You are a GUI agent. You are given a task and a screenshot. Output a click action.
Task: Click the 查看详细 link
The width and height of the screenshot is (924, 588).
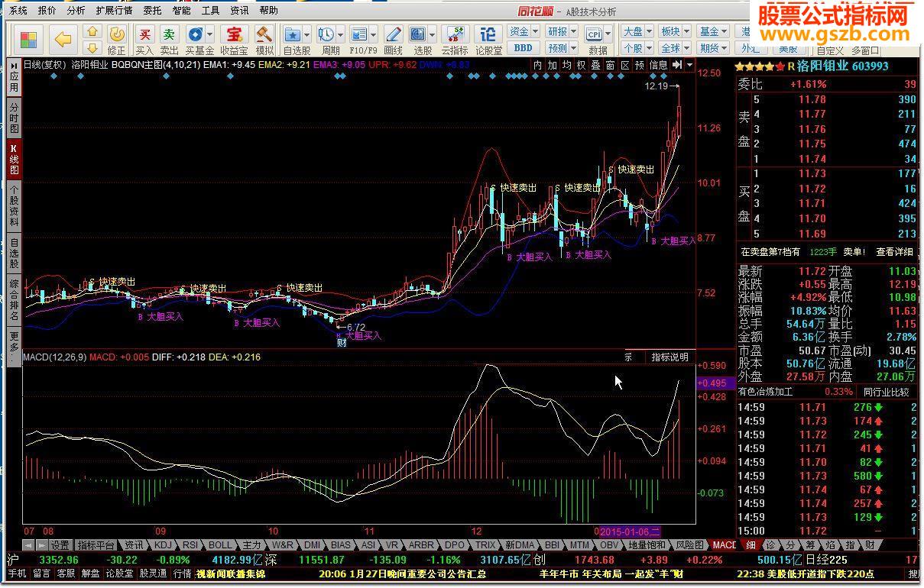894,252
